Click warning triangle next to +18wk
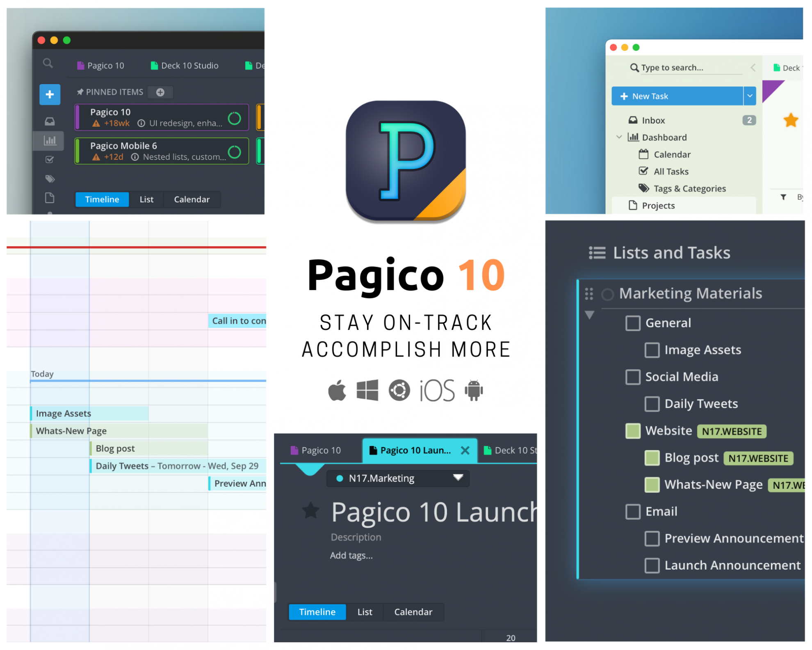Viewport: 812px width, 650px height. (96, 123)
